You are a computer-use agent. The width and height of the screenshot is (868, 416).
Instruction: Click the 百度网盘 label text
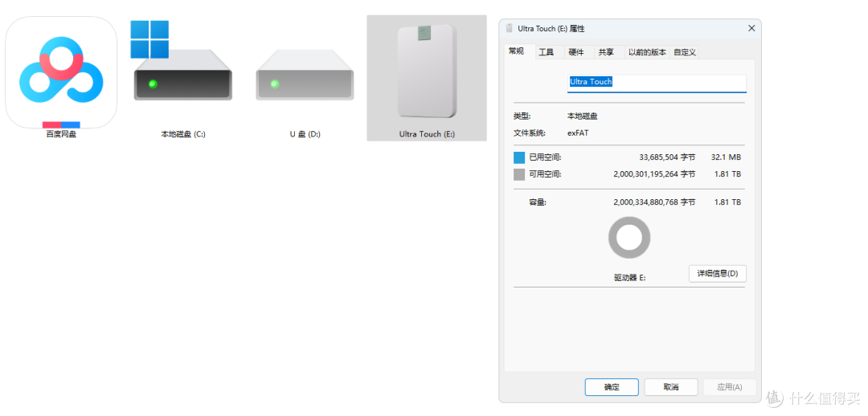(x=61, y=134)
